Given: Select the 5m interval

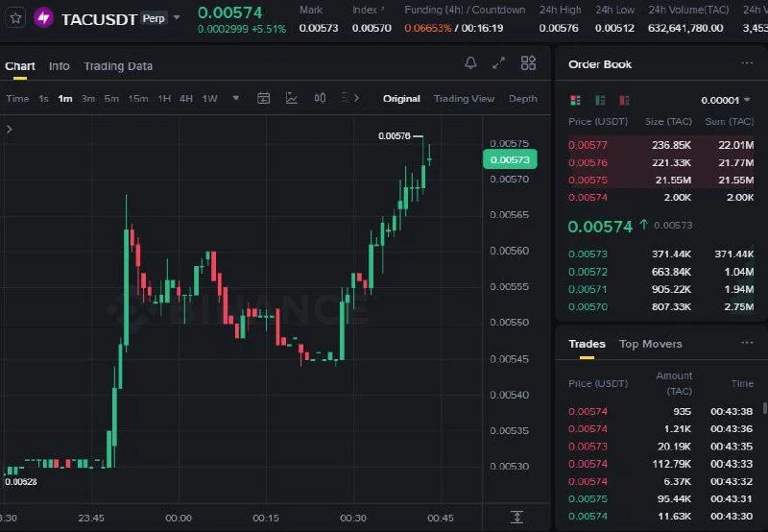Looking at the screenshot, I should click(111, 99).
